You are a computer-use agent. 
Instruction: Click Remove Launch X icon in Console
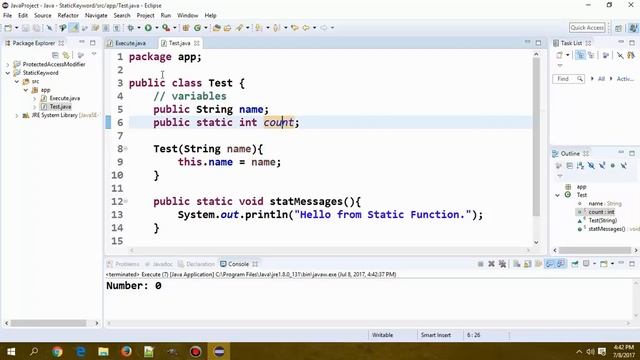[x=491, y=264]
